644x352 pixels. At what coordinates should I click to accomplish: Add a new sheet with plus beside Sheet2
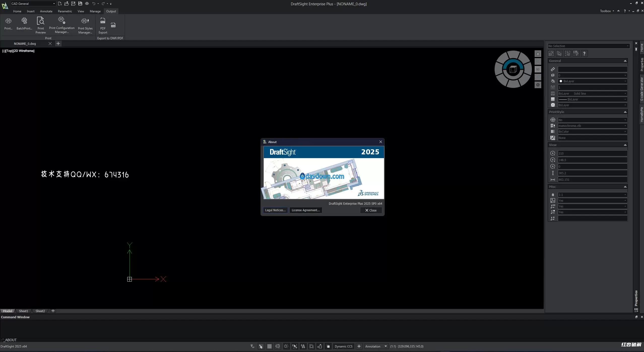click(53, 311)
